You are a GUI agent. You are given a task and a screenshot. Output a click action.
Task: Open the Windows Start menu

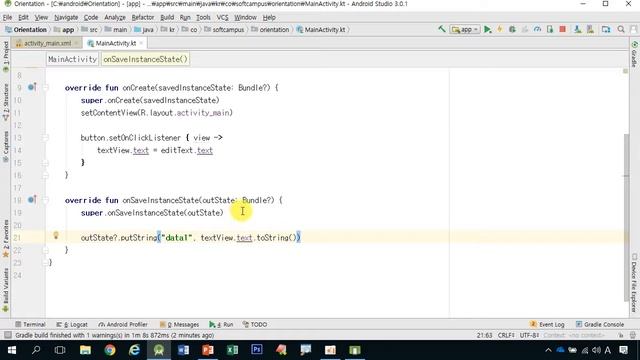(x=12, y=350)
